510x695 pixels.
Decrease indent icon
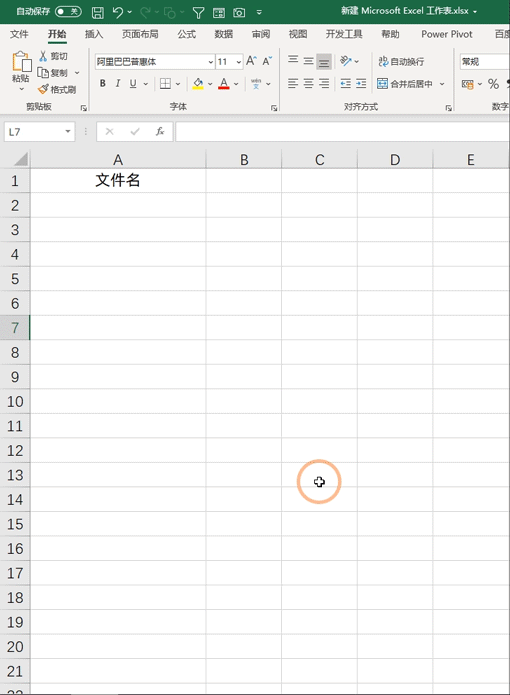[346, 83]
